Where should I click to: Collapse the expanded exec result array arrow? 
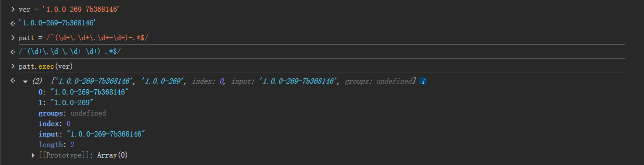tap(25, 81)
